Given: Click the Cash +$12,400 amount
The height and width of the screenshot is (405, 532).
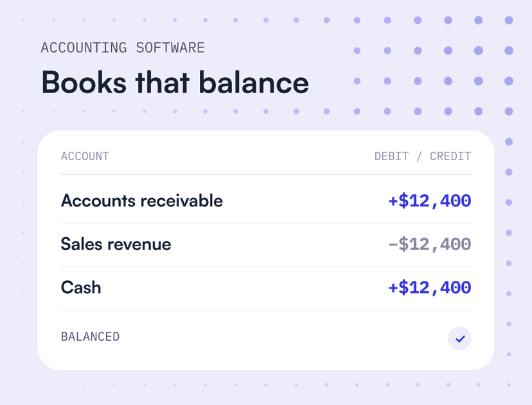Looking at the screenshot, I should (430, 287).
